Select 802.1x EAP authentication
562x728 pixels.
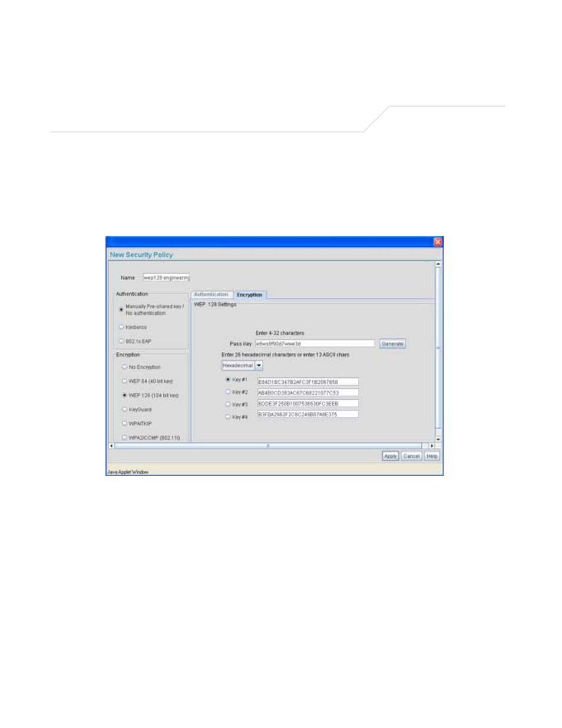[x=121, y=341]
